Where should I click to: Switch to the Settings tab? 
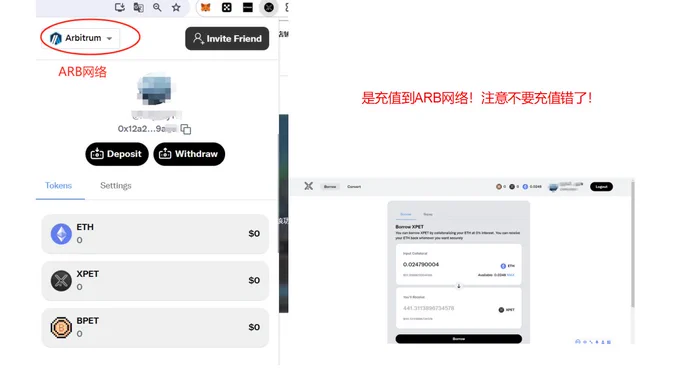(x=115, y=186)
